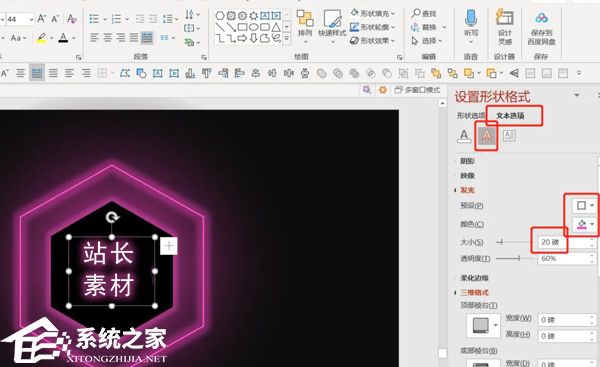Open the 选择 Select dropdown
The height and width of the screenshot is (367, 600).
click(x=427, y=40)
